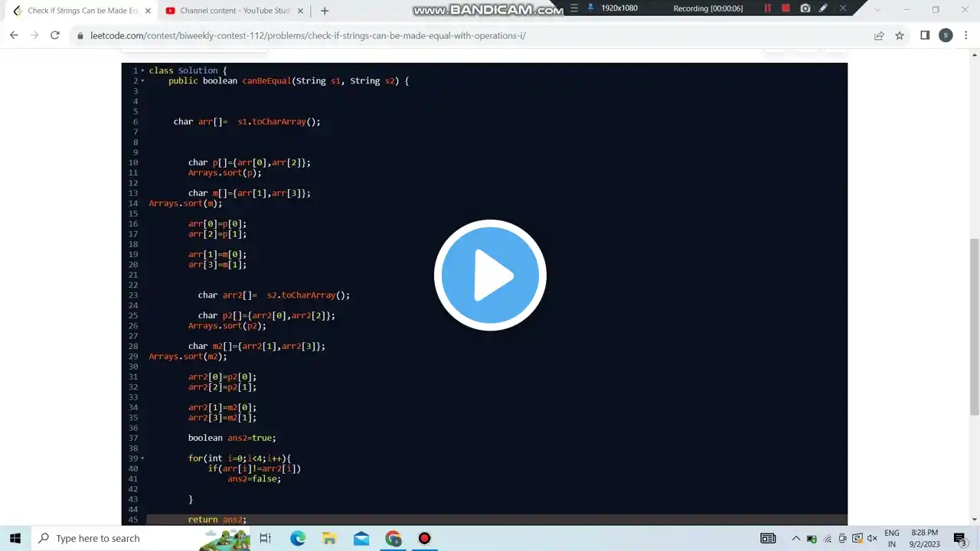Close the Bandicam recording bar
The height and width of the screenshot is (551, 980).
click(x=843, y=8)
